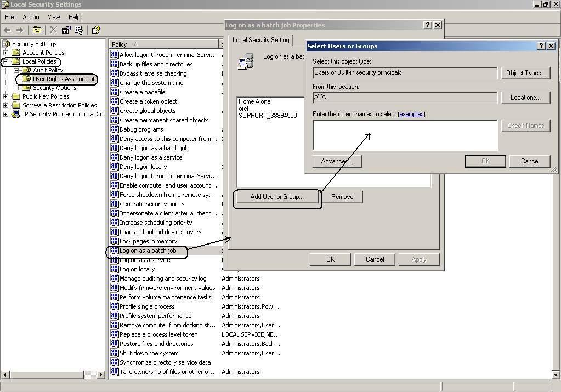Viewport: 561px width, 392px height.
Task: Click the Up one level toolbar icon
Action: click(37, 30)
